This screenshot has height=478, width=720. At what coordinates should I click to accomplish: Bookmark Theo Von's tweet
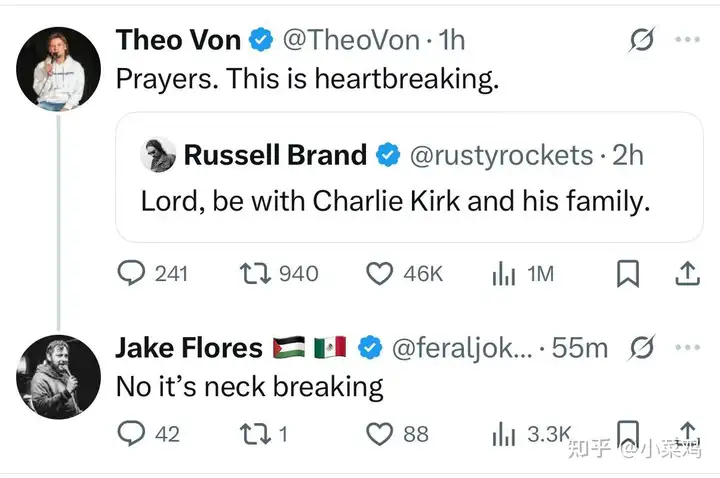(x=627, y=274)
